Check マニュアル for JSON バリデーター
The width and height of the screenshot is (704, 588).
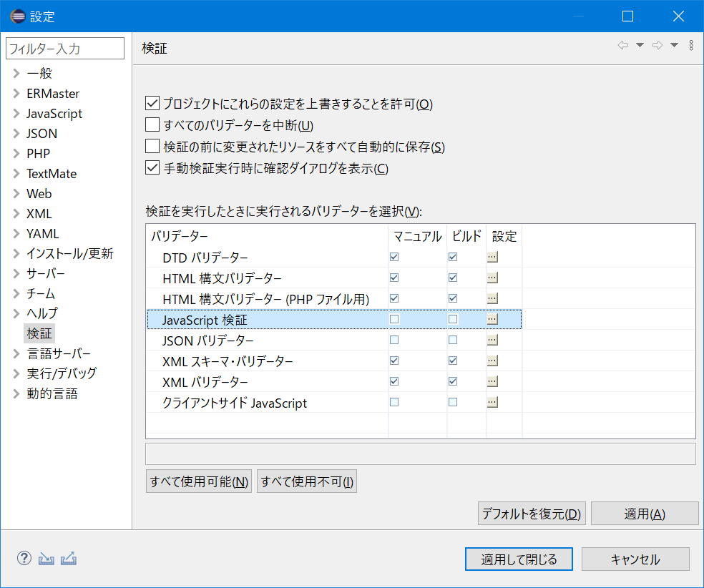pos(393,340)
